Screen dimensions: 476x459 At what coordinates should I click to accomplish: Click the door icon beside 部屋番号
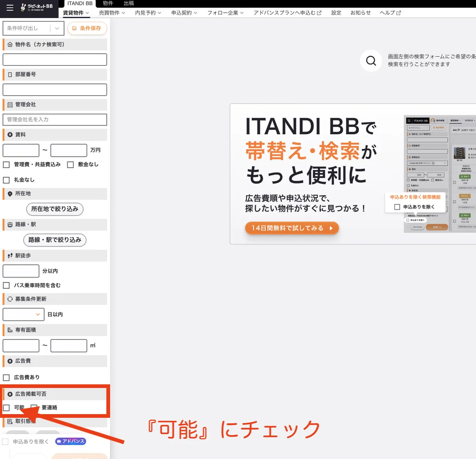coord(10,75)
